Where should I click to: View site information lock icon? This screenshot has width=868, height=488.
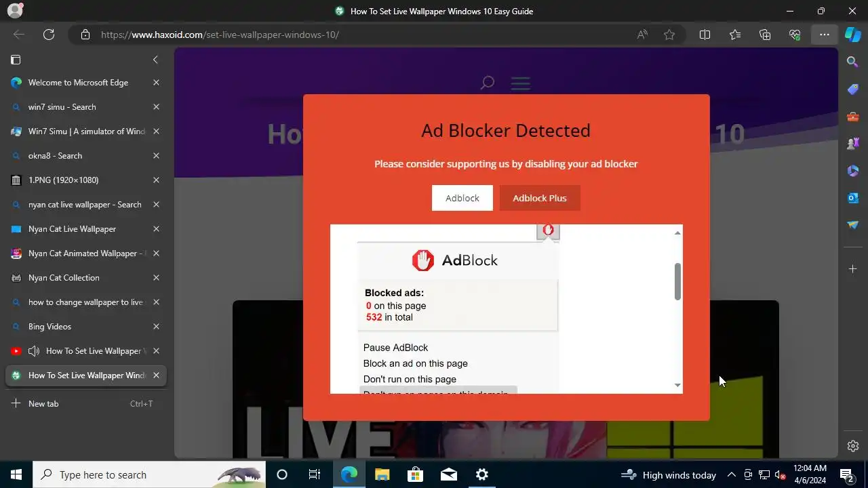click(x=85, y=35)
